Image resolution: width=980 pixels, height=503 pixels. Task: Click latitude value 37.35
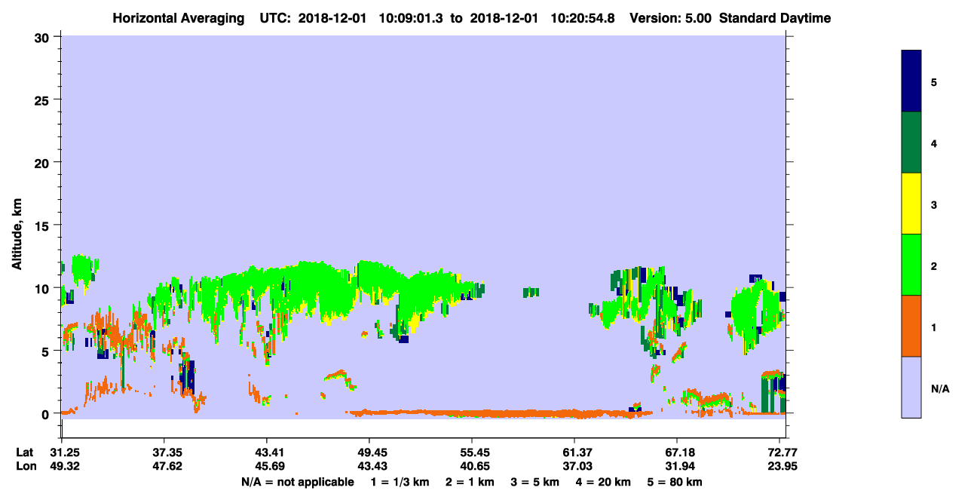coord(164,452)
